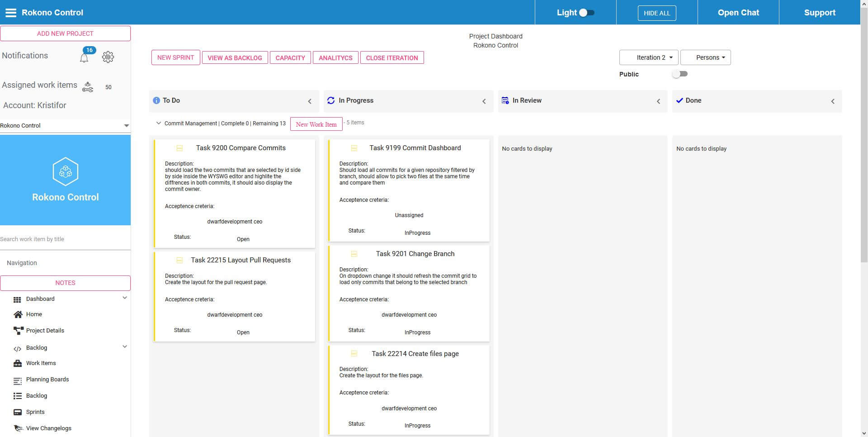
Task: Click the Sprints card icon
Action: point(18,412)
